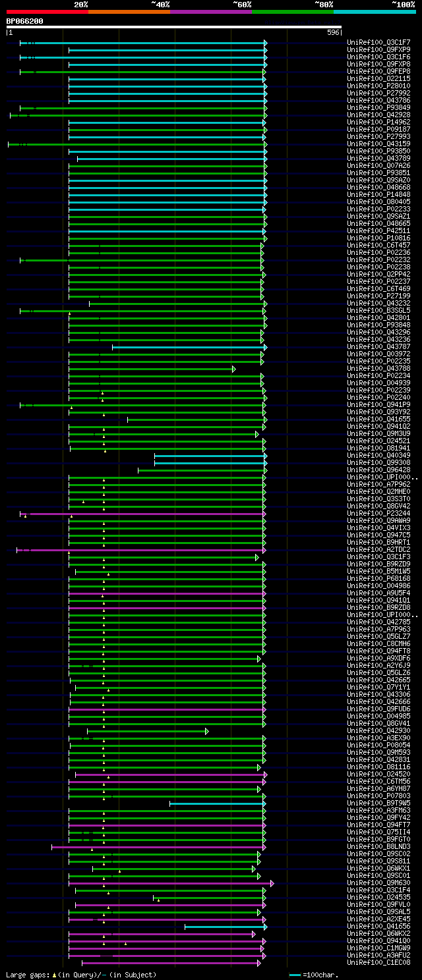Click the purple identity legend segment
422x980 pixels.
click(211, 12)
